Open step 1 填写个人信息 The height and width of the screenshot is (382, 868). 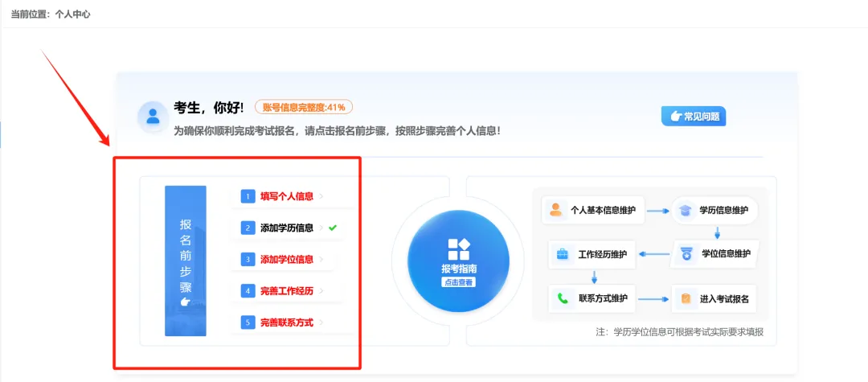point(286,195)
